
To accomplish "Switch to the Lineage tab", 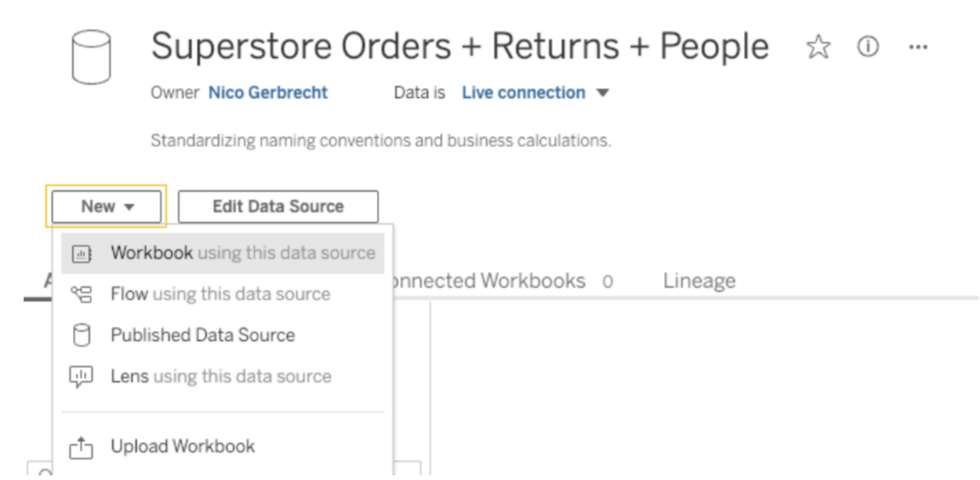I will pyautogui.click(x=699, y=280).
